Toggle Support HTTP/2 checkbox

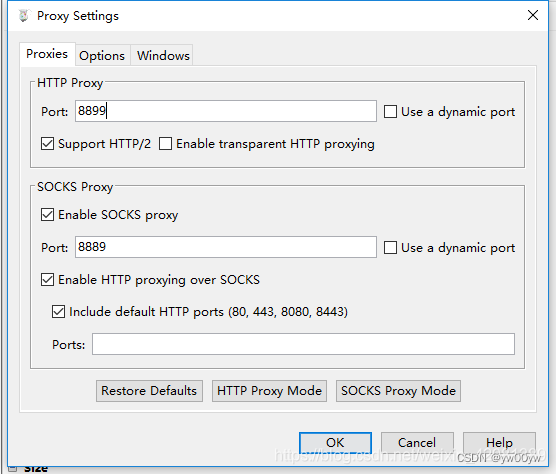(48, 144)
